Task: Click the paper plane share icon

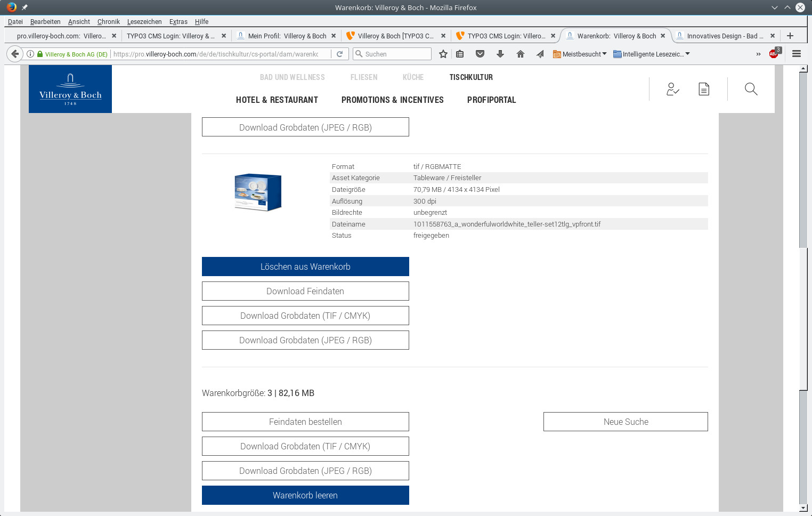Action: point(540,54)
